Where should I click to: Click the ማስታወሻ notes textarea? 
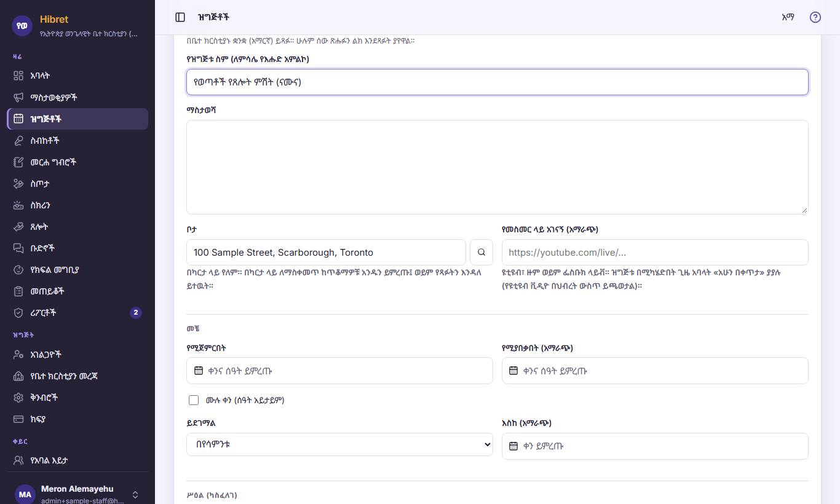pyautogui.click(x=497, y=167)
